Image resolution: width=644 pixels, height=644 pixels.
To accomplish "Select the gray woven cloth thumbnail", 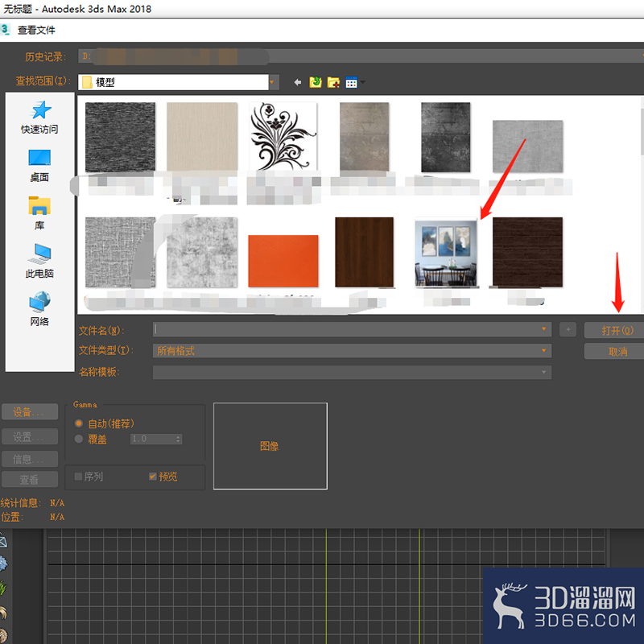I will pos(120,252).
